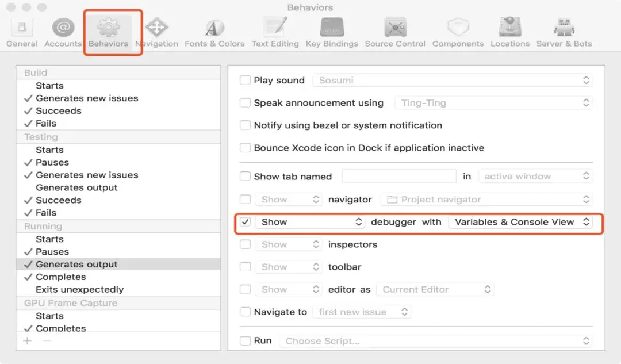
Task: Toggle the navigator checkbox
Action: [245, 199]
